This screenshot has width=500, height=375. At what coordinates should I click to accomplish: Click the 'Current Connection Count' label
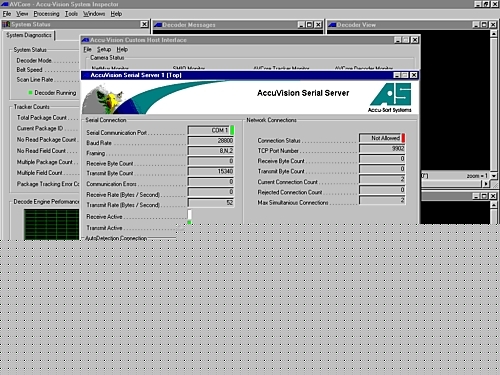coord(287,182)
